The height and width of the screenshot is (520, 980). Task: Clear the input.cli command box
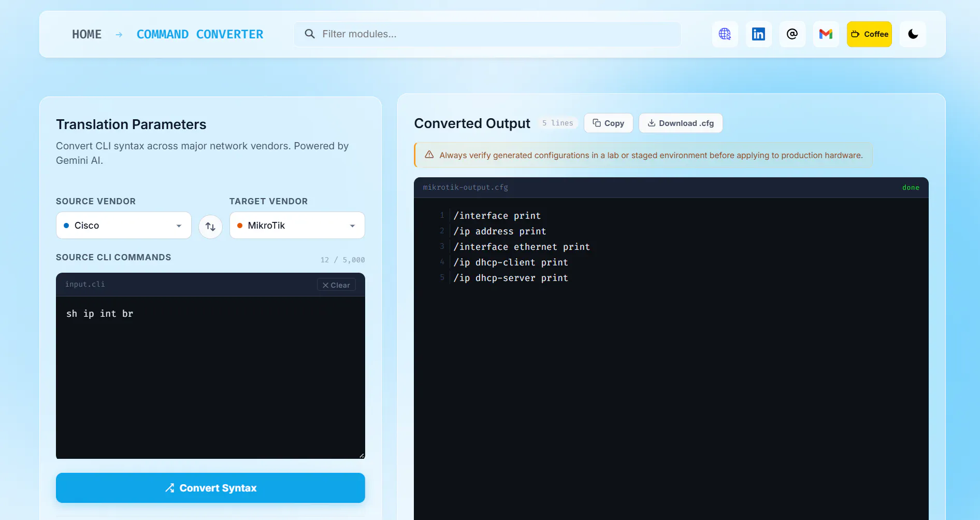click(336, 285)
